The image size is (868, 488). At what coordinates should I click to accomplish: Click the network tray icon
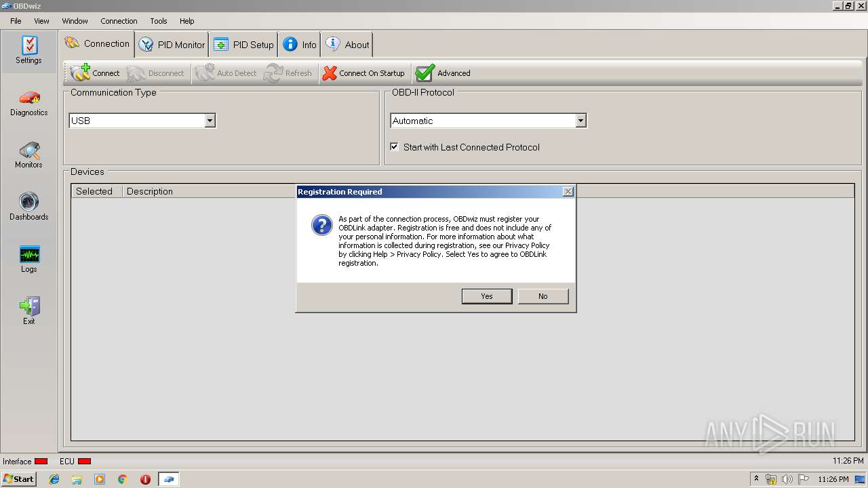[x=771, y=479]
